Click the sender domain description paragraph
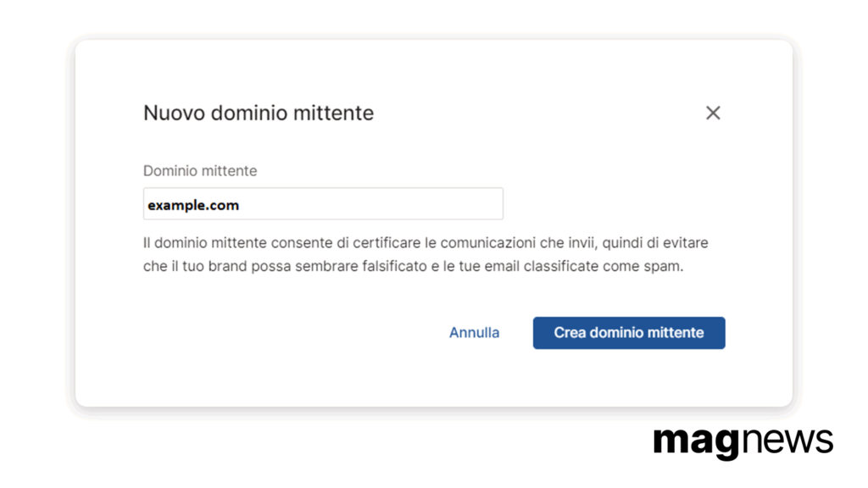This screenshot has width=868, height=488. click(x=426, y=254)
